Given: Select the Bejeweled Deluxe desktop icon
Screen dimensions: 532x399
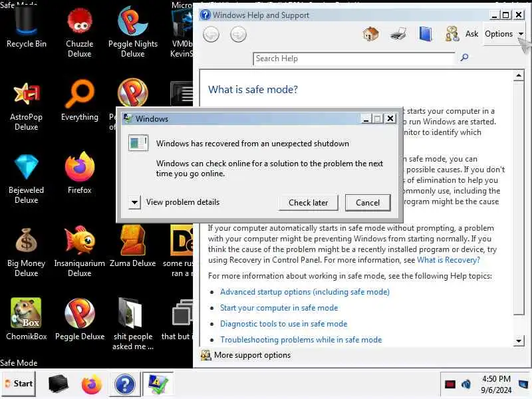Looking at the screenshot, I should [x=26, y=179].
